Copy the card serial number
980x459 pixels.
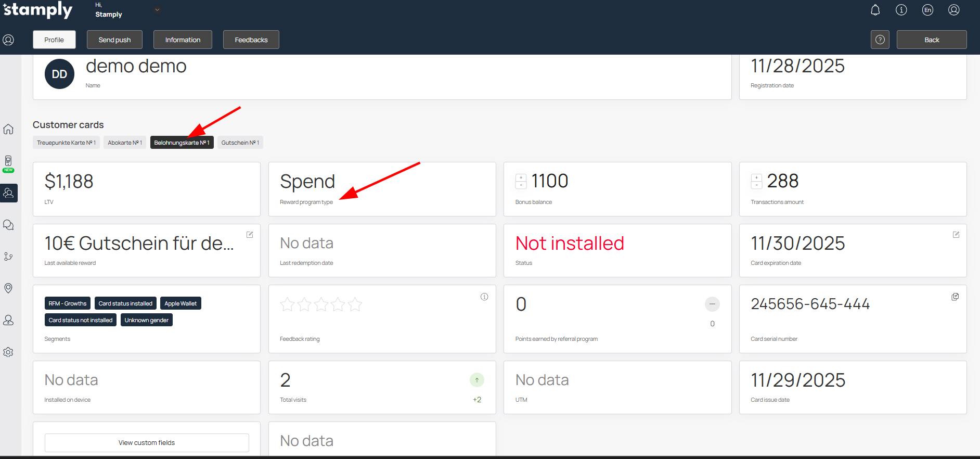coord(955,297)
